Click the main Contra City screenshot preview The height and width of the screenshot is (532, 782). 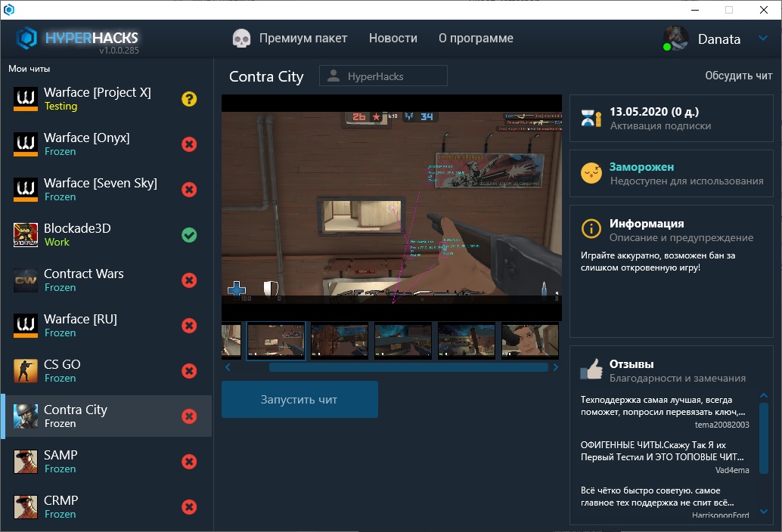click(392, 208)
